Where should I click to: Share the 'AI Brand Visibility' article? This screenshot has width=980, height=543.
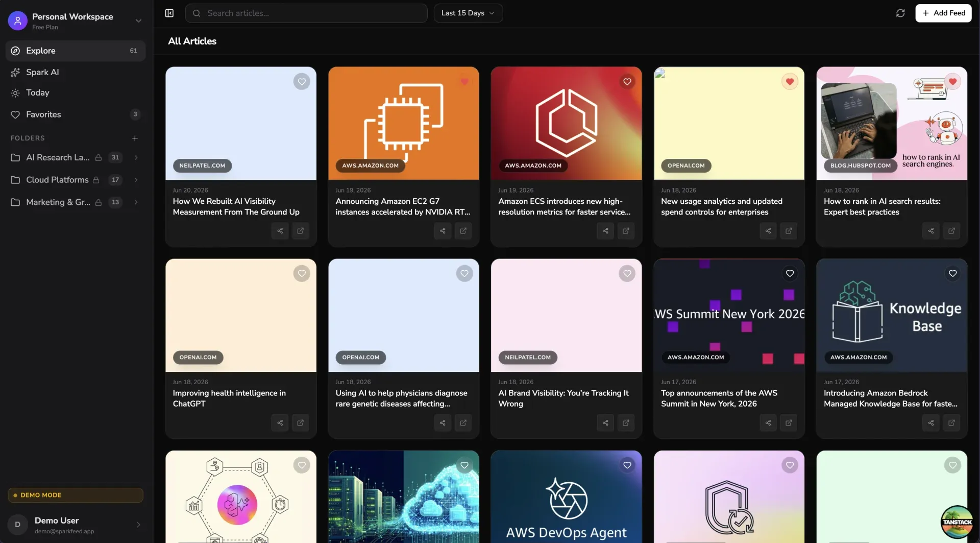pos(605,423)
